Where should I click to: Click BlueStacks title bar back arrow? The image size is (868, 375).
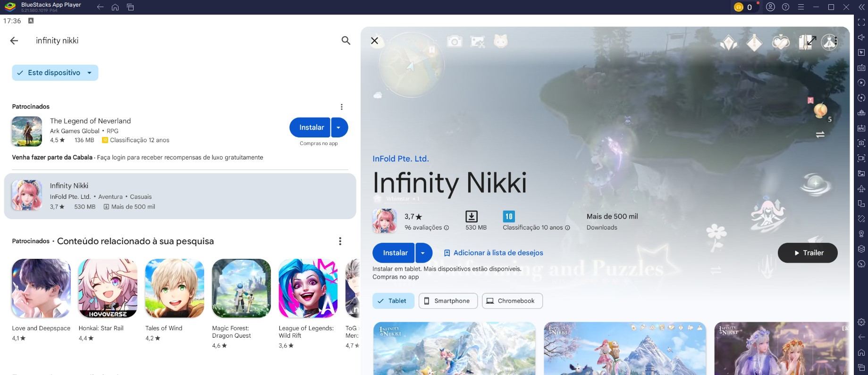pos(100,7)
